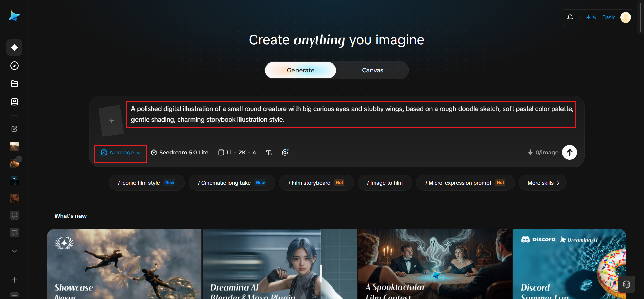Open the Seedream 5.0 Lite model selector
Image resolution: width=644 pixels, height=299 pixels.
180,153
